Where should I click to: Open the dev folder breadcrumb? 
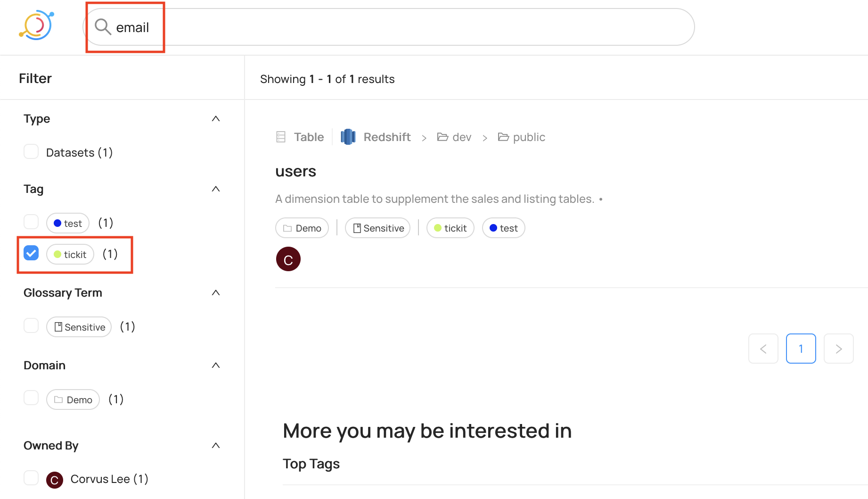(454, 137)
